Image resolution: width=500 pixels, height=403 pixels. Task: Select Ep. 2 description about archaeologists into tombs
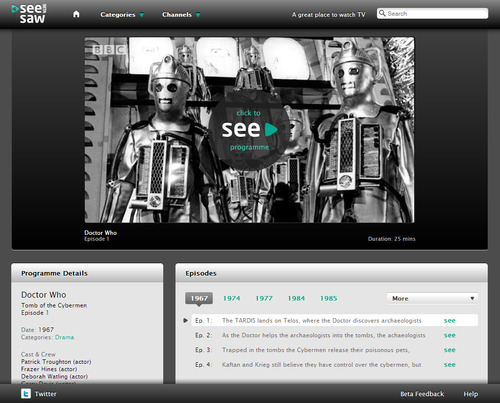click(324, 335)
